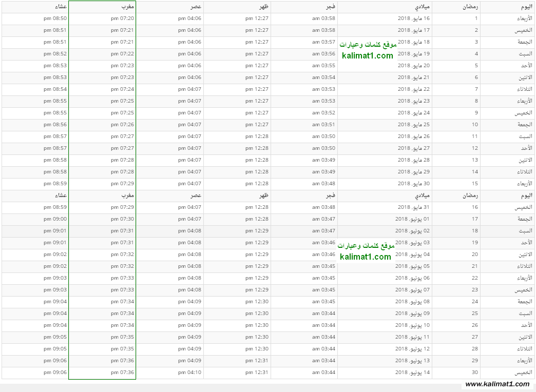Screen dimensions: 536x392
Task: Click the www.kalimat1.com link in the footer
Action: (496, 384)
